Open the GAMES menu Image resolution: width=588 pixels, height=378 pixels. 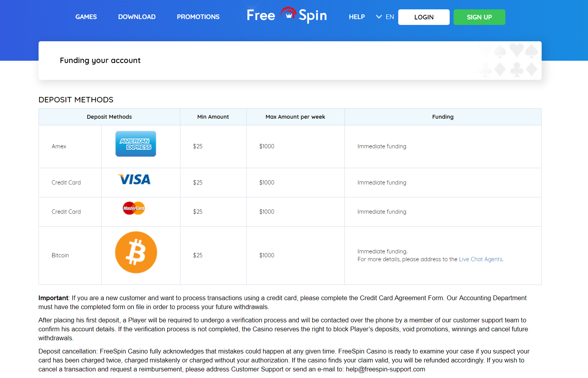click(86, 17)
